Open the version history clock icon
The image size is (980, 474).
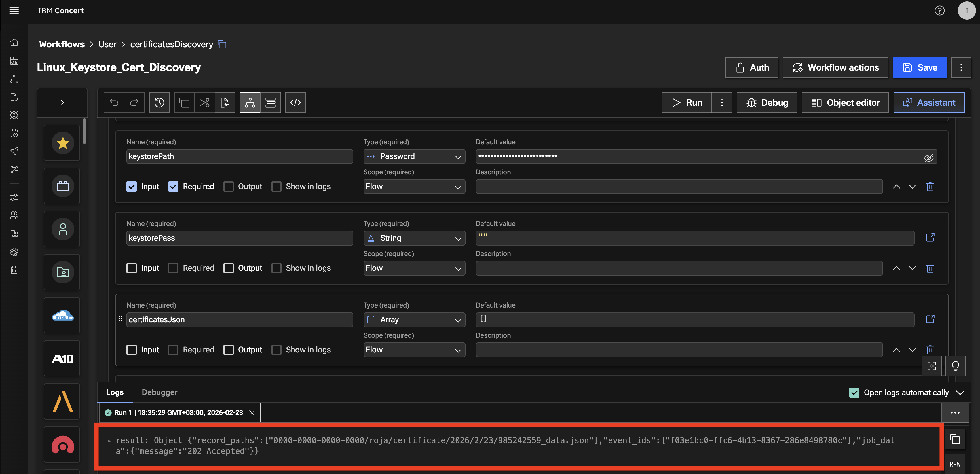coord(159,103)
